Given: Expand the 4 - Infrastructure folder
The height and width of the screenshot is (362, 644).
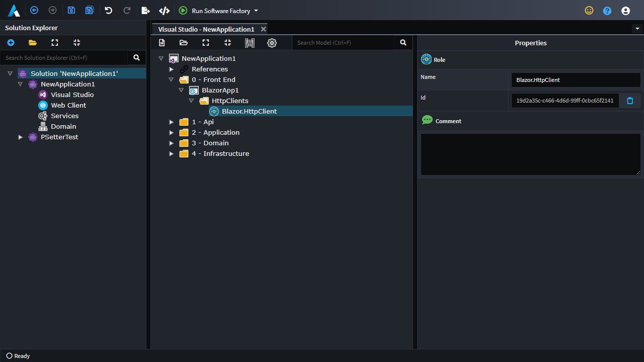Looking at the screenshot, I should tap(171, 153).
